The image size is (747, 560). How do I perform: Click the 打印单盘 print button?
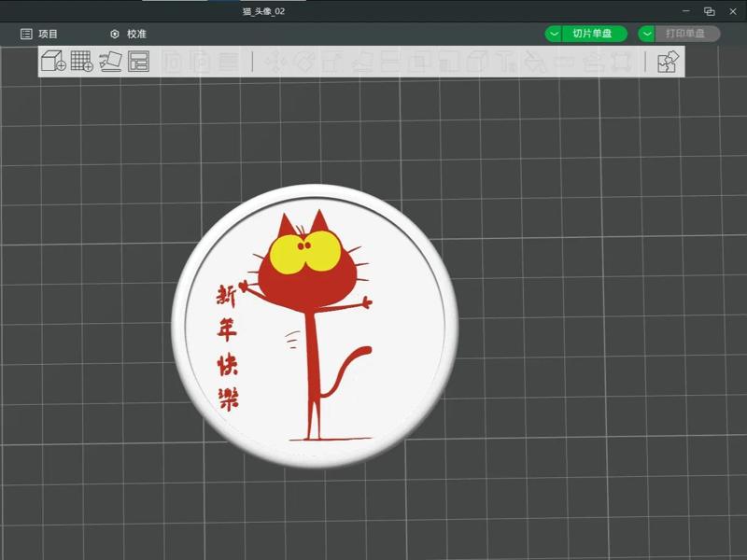(687, 34)
